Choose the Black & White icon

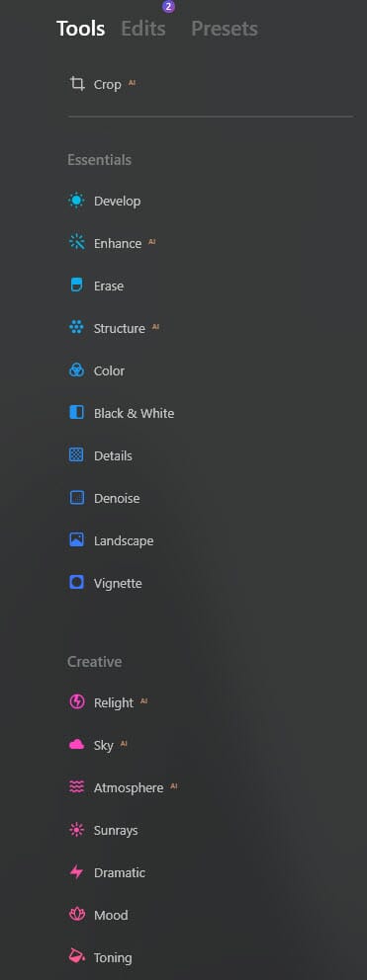tap(76, 413)
